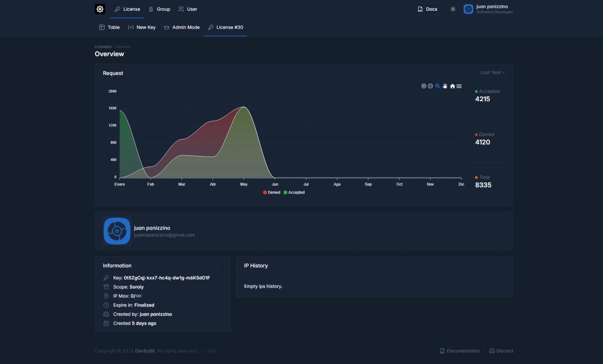Toggle Accepted series in legend

point(294,192)
